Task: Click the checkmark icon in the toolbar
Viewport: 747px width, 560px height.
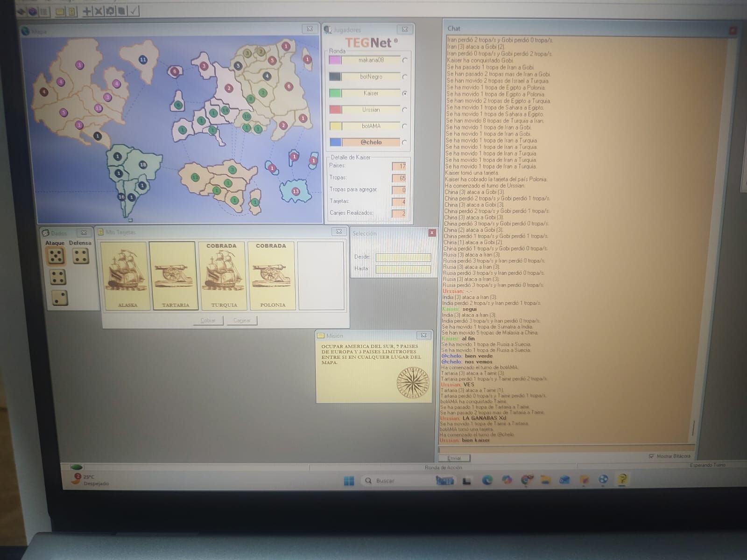Action: tap(134, 11)
